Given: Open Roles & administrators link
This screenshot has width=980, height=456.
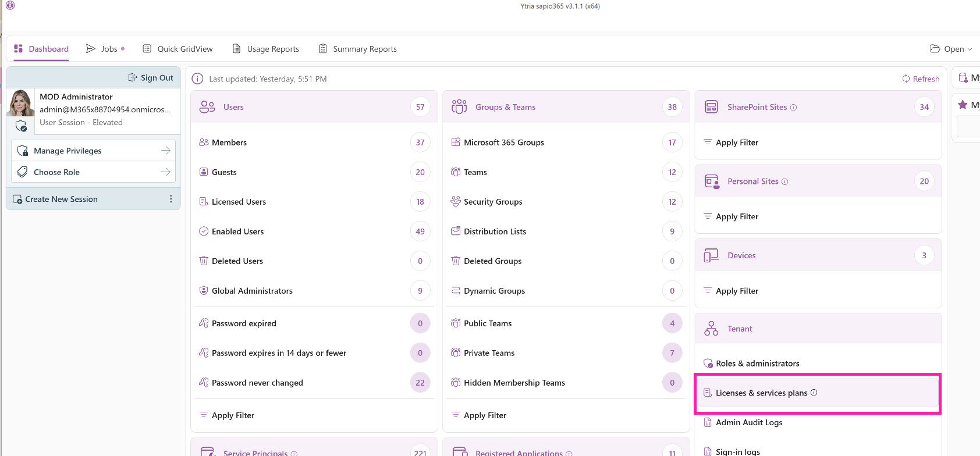Looking at the screenshot, I should point(757,364).
